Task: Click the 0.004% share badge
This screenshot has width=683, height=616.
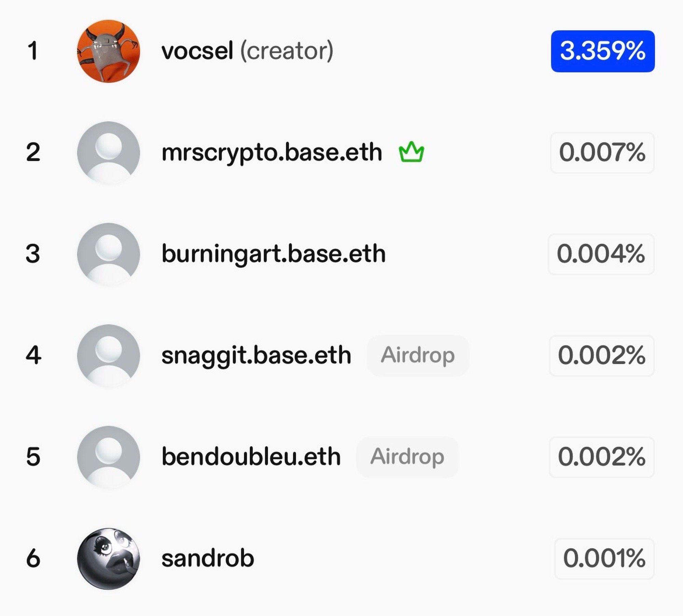Action: (601, 254)
